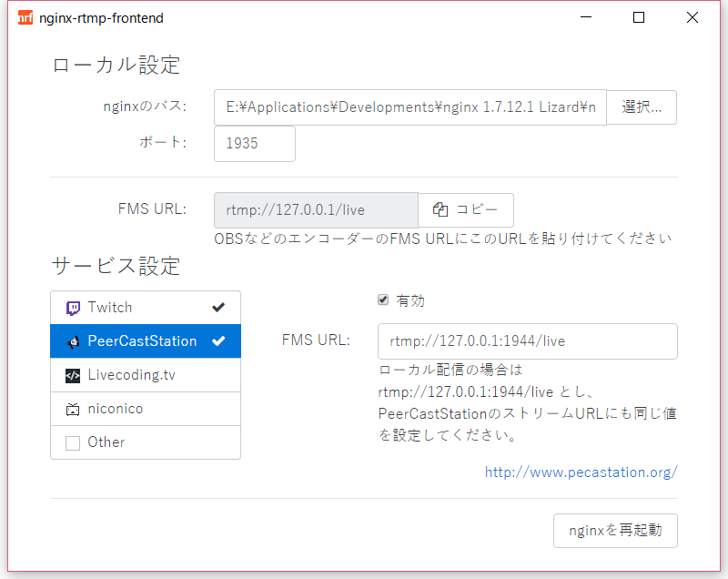Open the pecastation.org link
This screenshot has width=728, height=579.
click(x=581, y=472)
